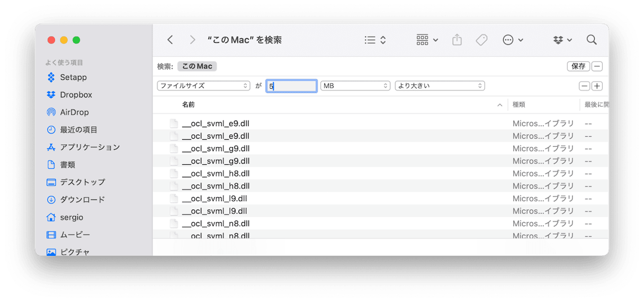The height and width of the screenshot is (302, 644).
Task: Open the ellipsis action menu
Action: click(x=513, y=40)
